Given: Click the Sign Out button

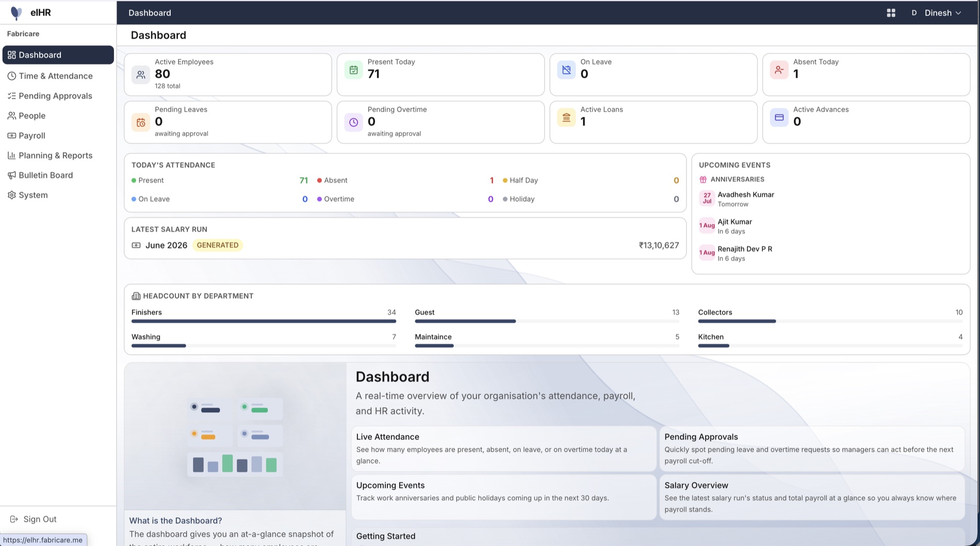Looking at the screenshot, I should click(34, 519).
